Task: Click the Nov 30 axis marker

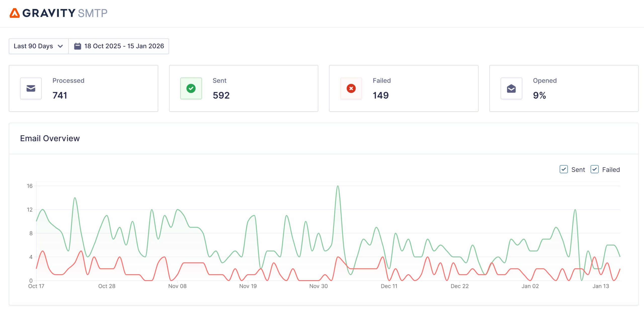Action: pyautogui.click(x=318, y=286)
